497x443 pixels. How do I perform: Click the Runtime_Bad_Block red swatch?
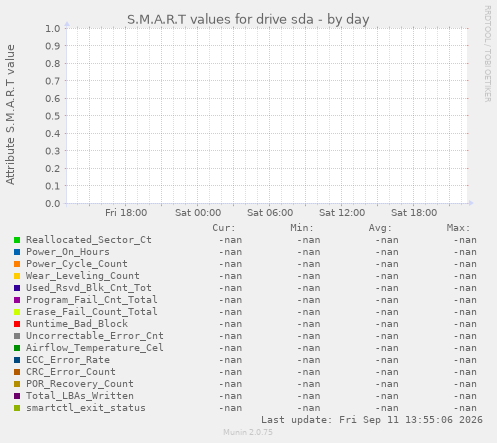coord(17,324)
